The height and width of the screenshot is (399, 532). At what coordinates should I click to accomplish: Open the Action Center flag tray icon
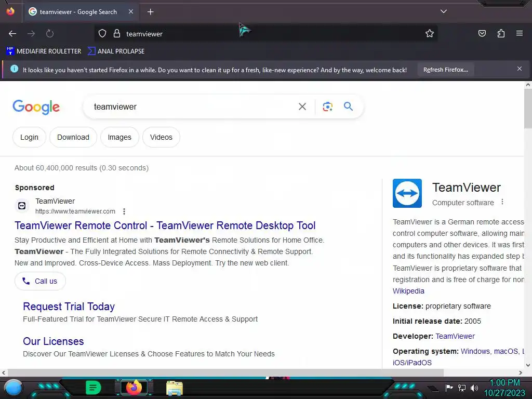coord(449,388)
